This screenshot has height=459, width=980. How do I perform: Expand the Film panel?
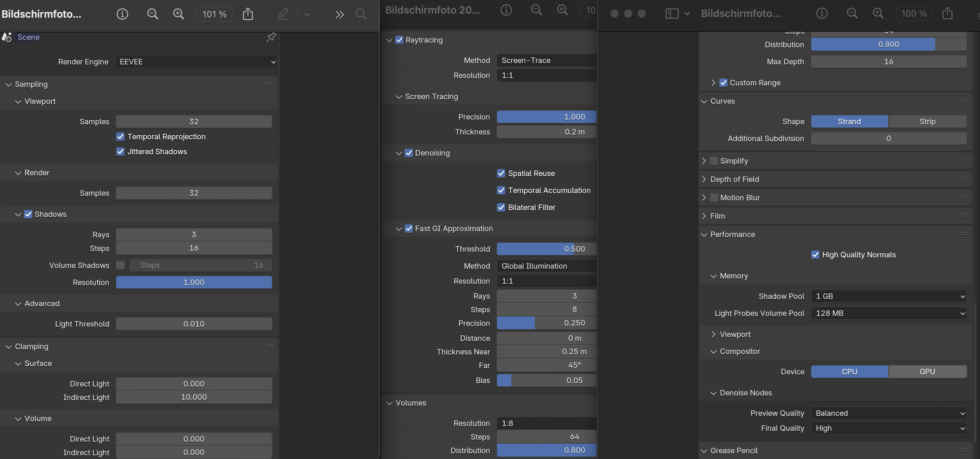[704, 216]
